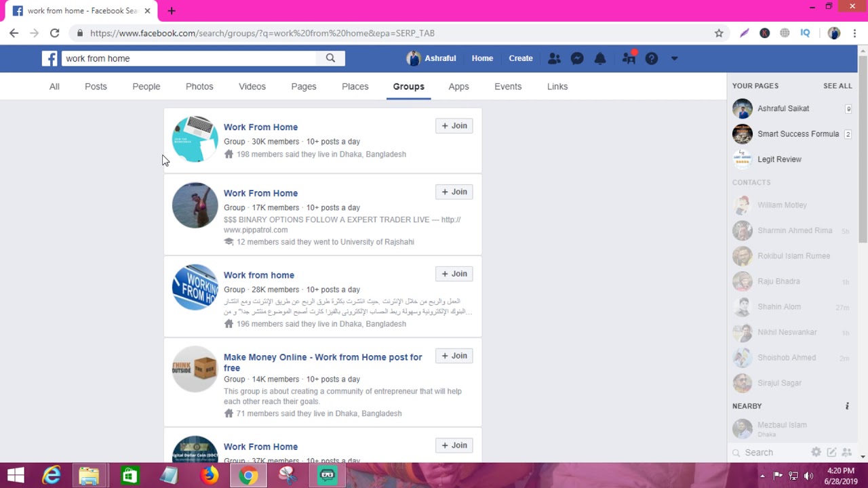
Task: Click the purple feather extension icon
Action: pyautogui.click(x=745, y=33)
